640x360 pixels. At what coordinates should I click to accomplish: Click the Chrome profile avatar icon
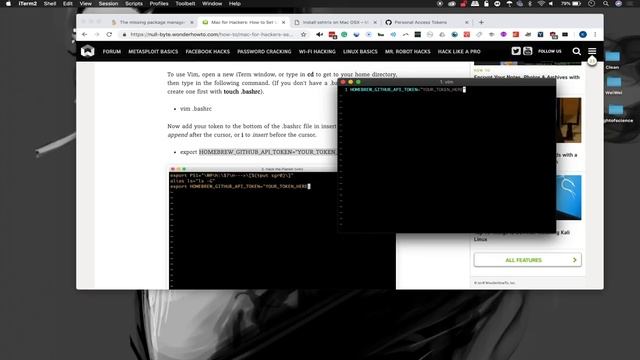[x=583, y=35]
